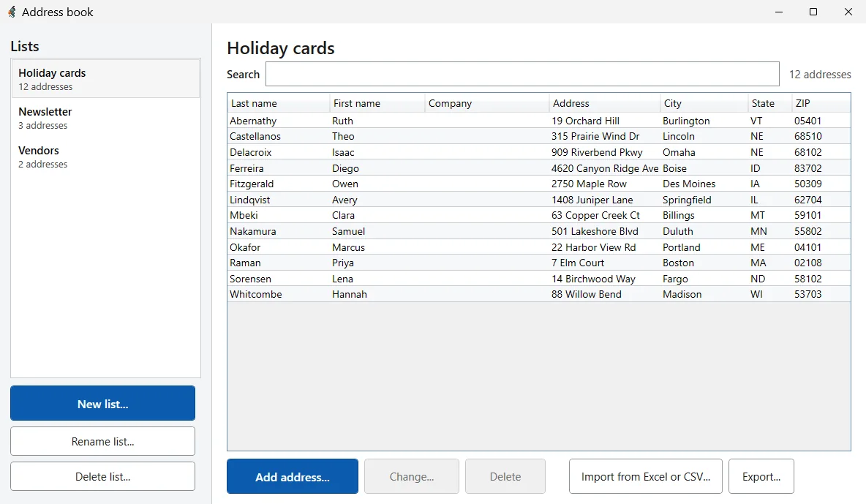Sort by the Last name column header
Screen dimensions: 866x504
click(279, 103)
